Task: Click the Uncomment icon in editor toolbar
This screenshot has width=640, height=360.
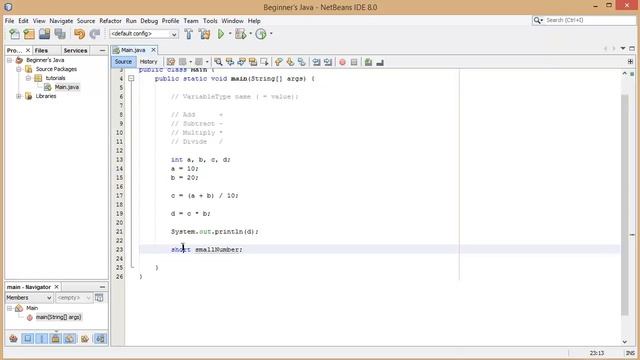Action: pyautogui.click(x=380, y=62)
